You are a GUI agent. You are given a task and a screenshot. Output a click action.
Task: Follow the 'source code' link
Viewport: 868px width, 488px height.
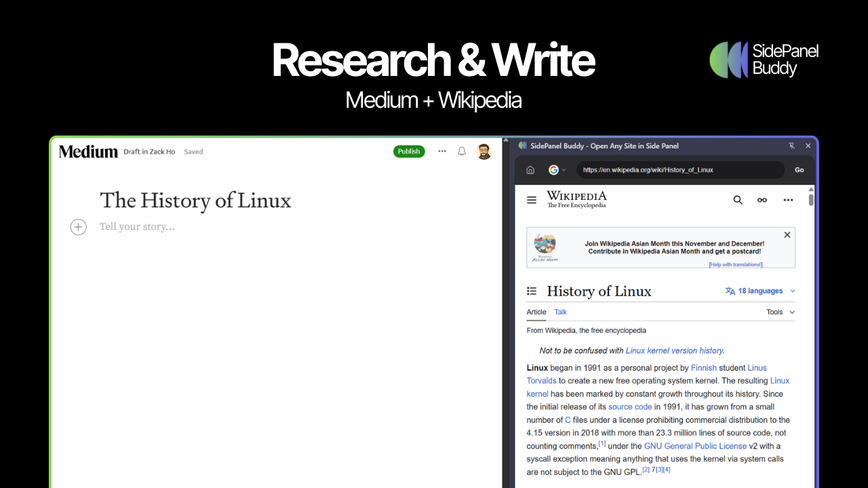click(630, 407)
